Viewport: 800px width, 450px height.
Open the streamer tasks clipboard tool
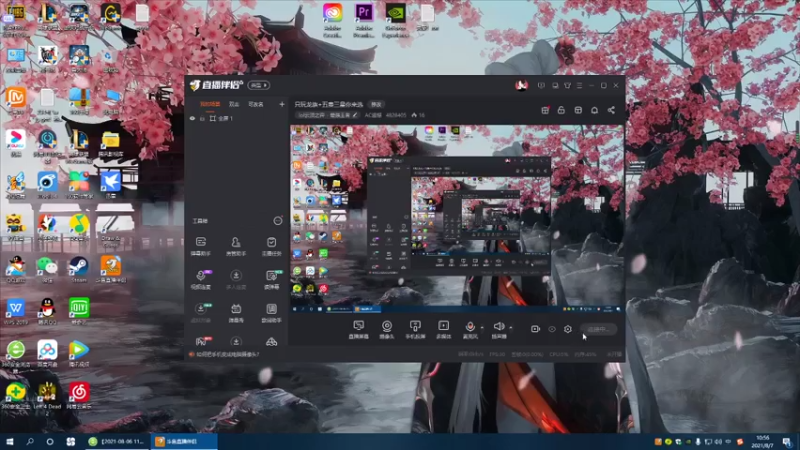click(271, 246)
